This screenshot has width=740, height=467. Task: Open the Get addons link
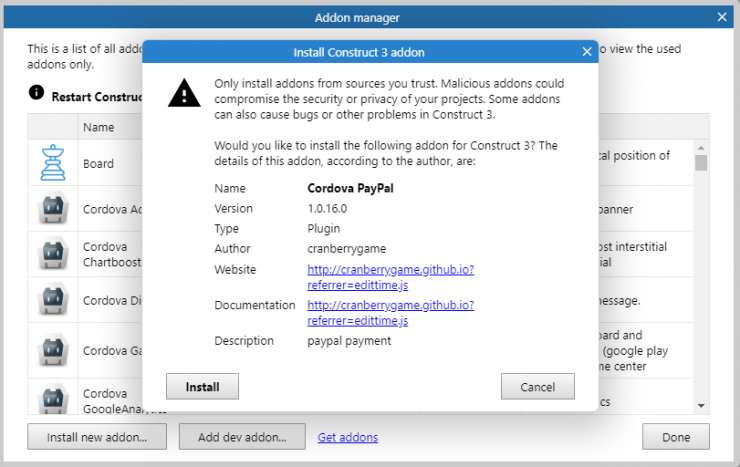tap(347, 437)
